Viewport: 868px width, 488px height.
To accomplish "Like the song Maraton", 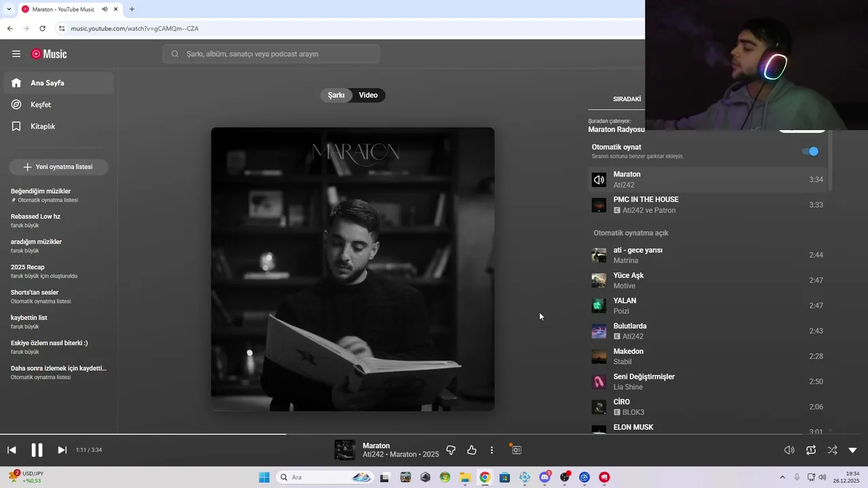I will tap(472, 450).
